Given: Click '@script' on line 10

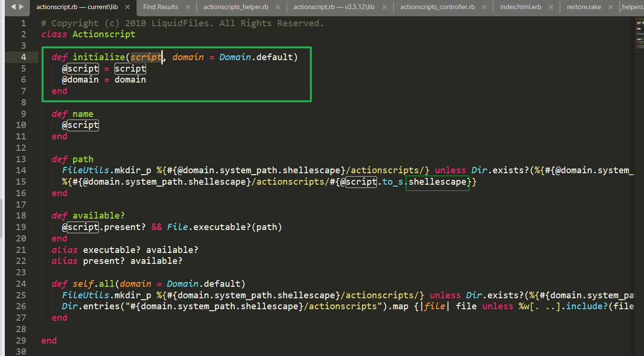Looking at the screenshot, I should (x=80, y=125).
